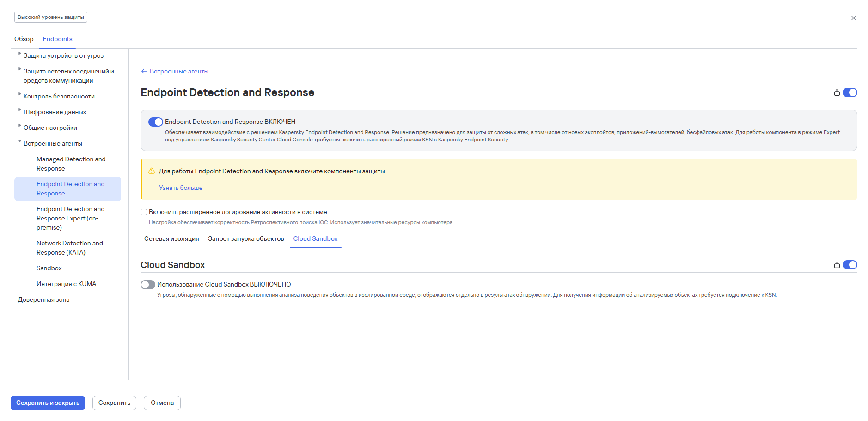This screenshot has height=421, width=868.
Task: Click the back arrow icon before Встроенные агенты
Action: coord(144,71)
